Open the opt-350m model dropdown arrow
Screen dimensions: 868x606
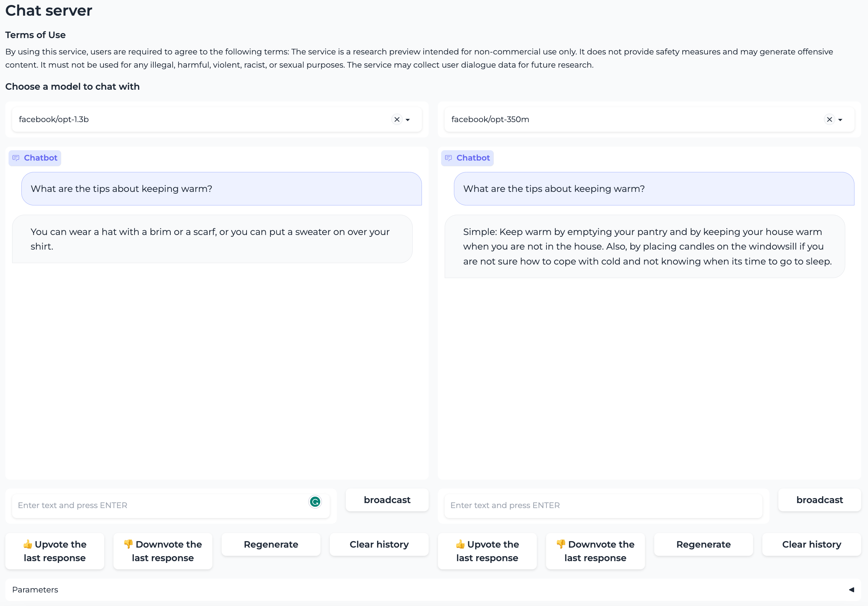tap(840, 120)
